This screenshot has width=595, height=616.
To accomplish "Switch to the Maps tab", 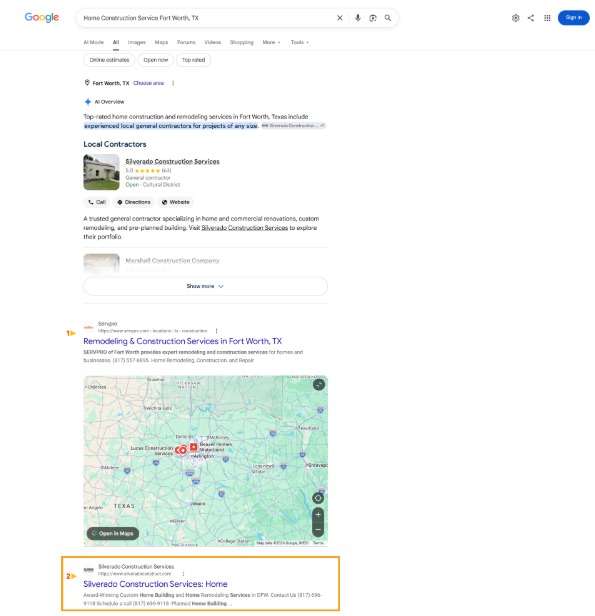I will tap(161, 42).
